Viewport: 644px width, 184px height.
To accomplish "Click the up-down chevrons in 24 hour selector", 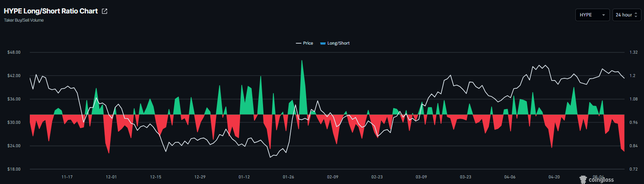I will (636, 15).
